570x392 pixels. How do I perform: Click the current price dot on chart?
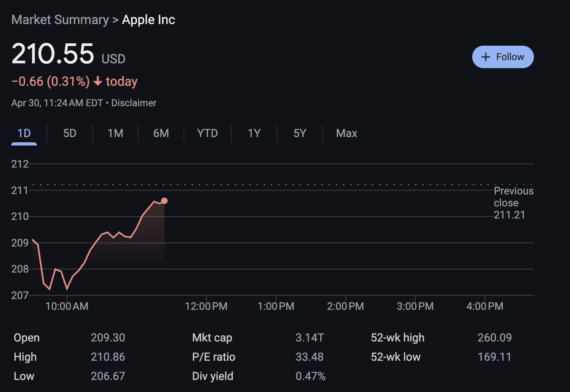tap(164, 201)
